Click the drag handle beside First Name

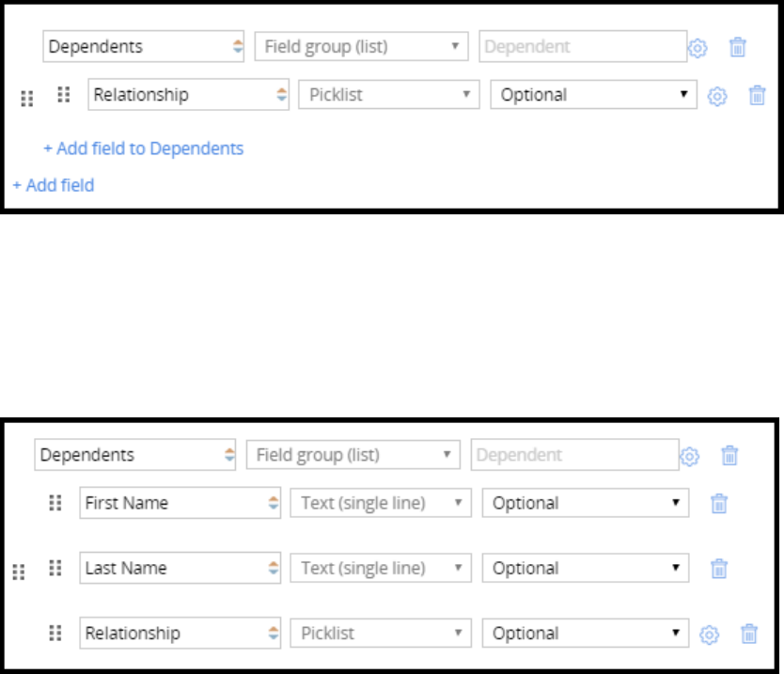coord(55,503)
